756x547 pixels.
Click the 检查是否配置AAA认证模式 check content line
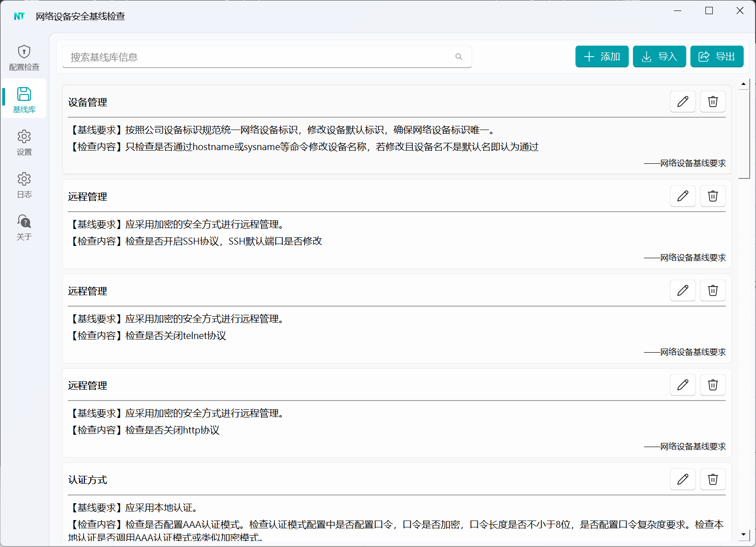tap(396, 531)
